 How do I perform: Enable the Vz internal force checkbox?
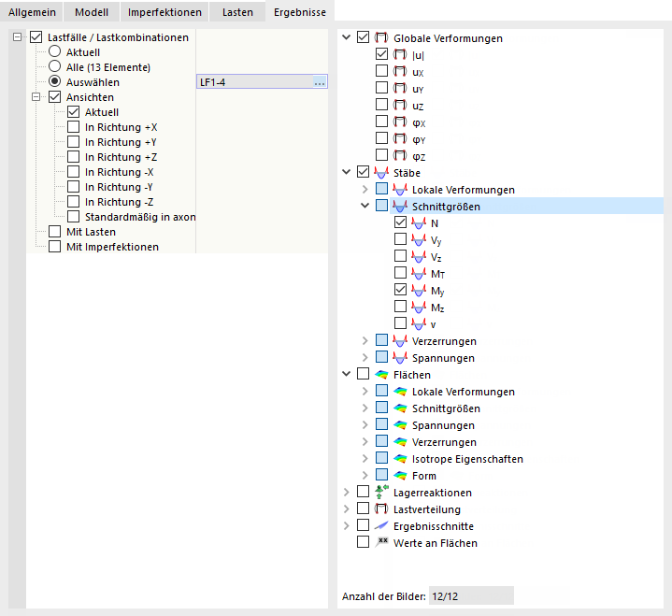tap(400, 256)
